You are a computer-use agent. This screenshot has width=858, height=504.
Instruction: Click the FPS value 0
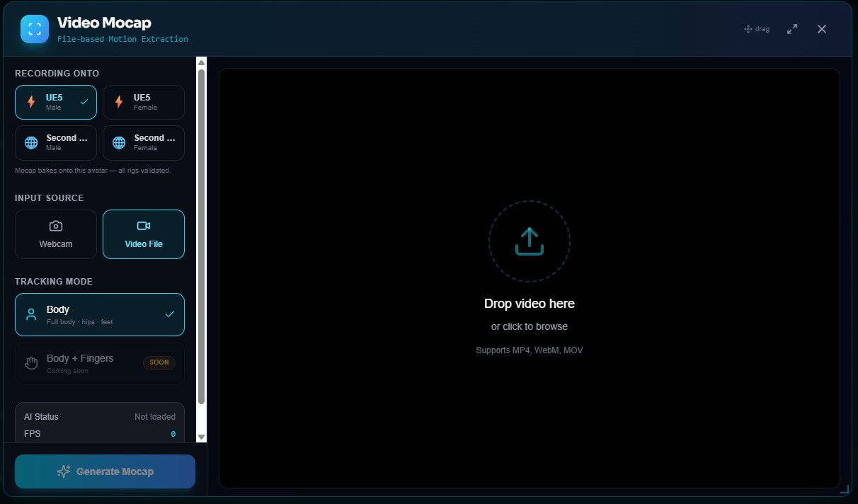coord(173,434)
